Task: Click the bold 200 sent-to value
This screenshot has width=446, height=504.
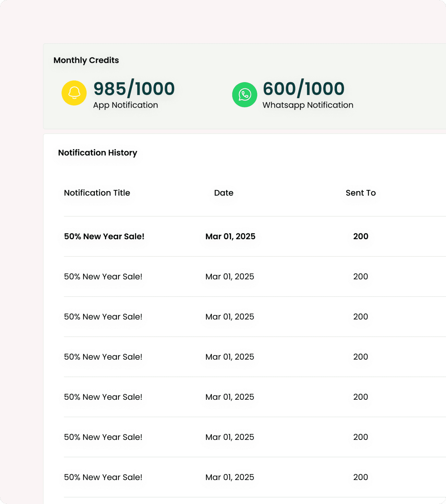Action: 361,236
